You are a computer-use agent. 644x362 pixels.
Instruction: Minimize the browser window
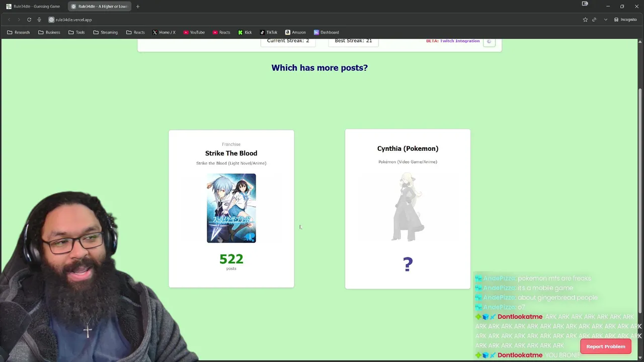click(x=608, y=7)
